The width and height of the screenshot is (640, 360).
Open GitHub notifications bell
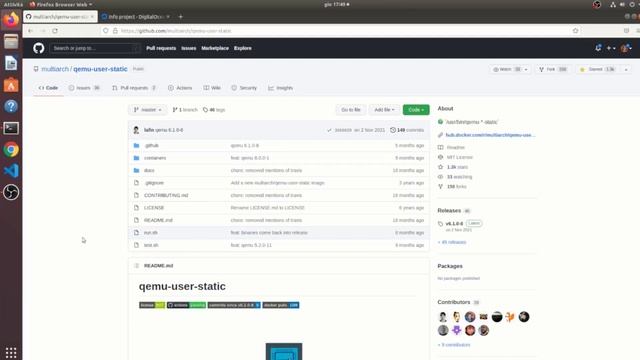(x=598, y=48)
